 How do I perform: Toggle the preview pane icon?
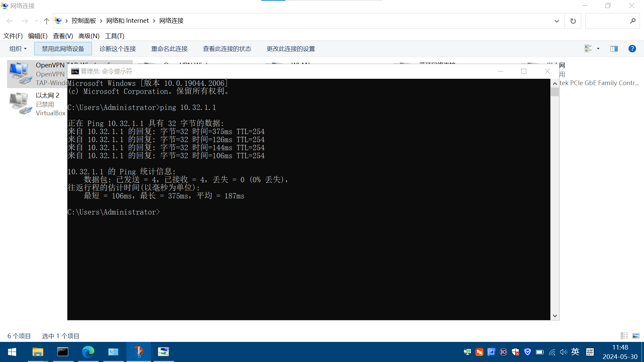point(614,49)
